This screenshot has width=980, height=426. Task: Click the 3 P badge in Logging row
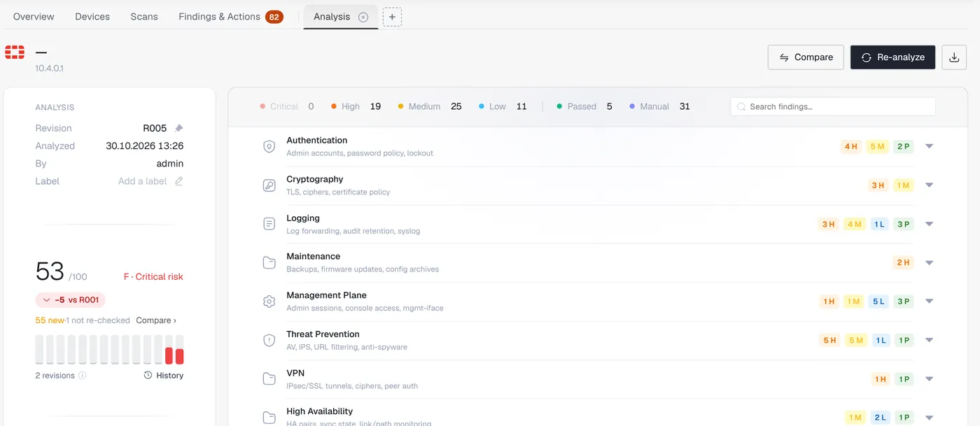(x=904, y=224)
